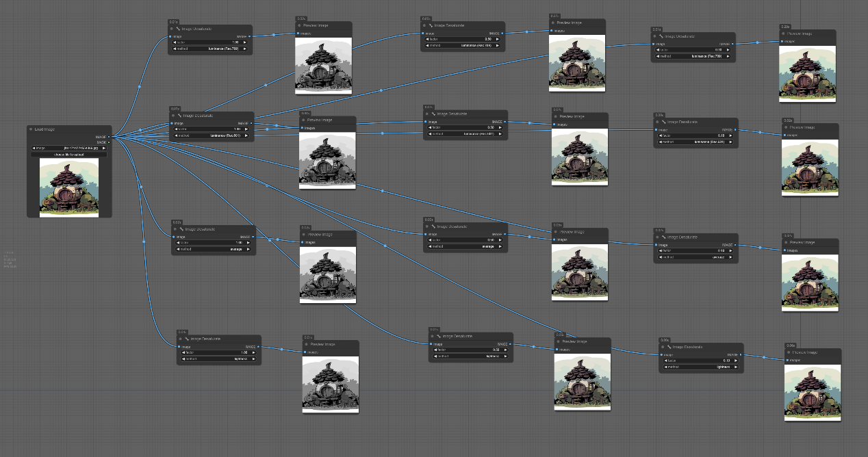The image size is (868, 457).
Task: Click the IMAGE output socket on lightness 0.50 node
Action: [512, 344]
